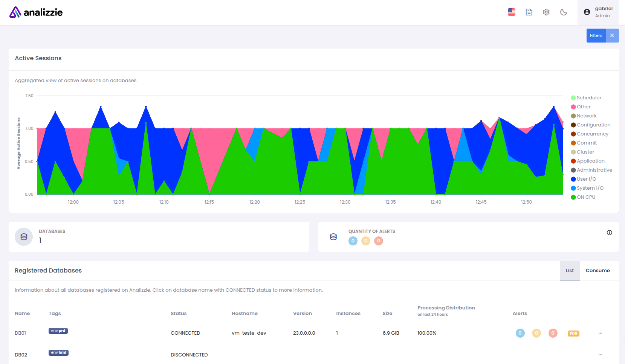
Task: Switch to the List tab
Action: tap(570, 271)
